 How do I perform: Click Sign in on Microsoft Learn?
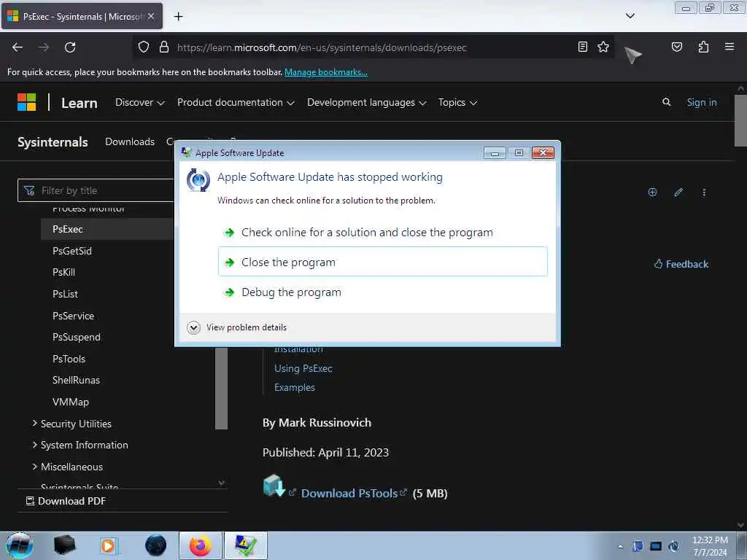pyautogui.click(x=701, y=102)
